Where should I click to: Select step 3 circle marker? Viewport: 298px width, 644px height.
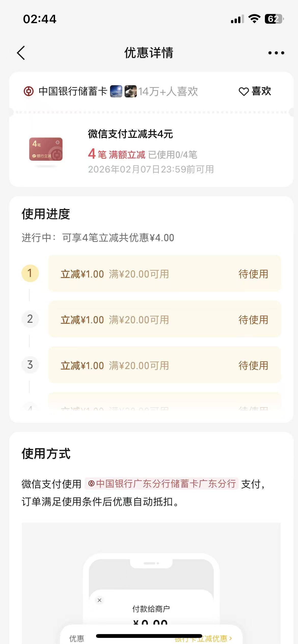[30, 365]
